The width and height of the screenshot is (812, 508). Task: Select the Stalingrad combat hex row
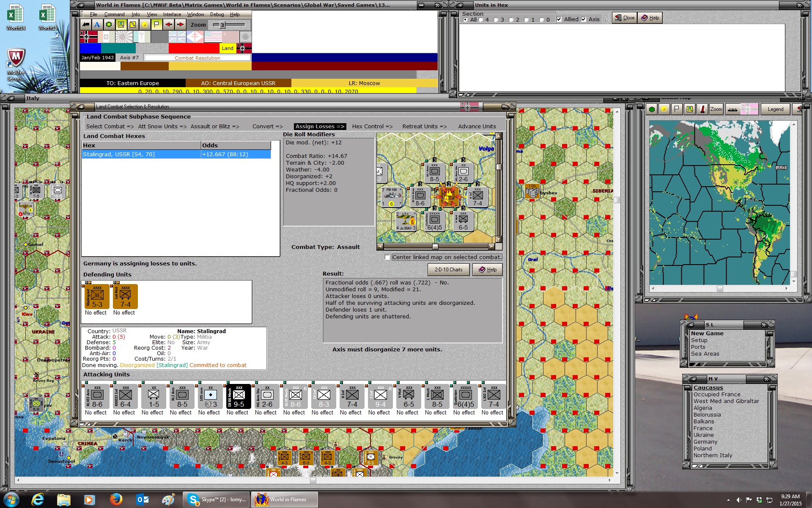176,155
